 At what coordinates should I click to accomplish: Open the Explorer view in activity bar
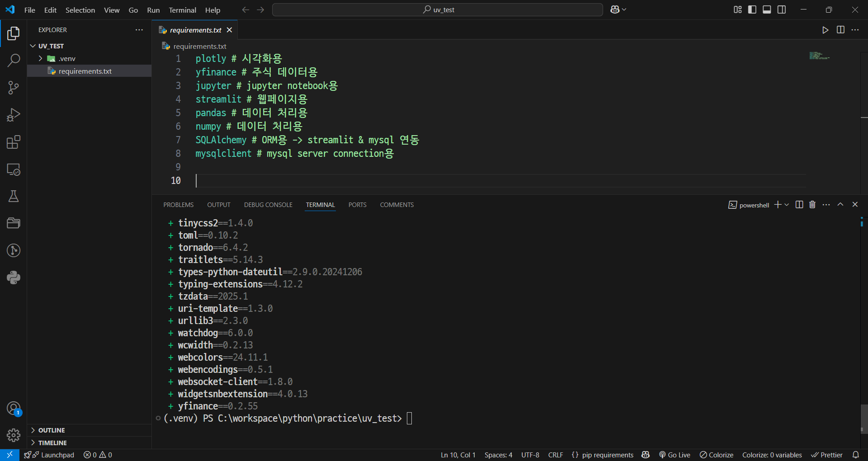[x=14, y=33]
